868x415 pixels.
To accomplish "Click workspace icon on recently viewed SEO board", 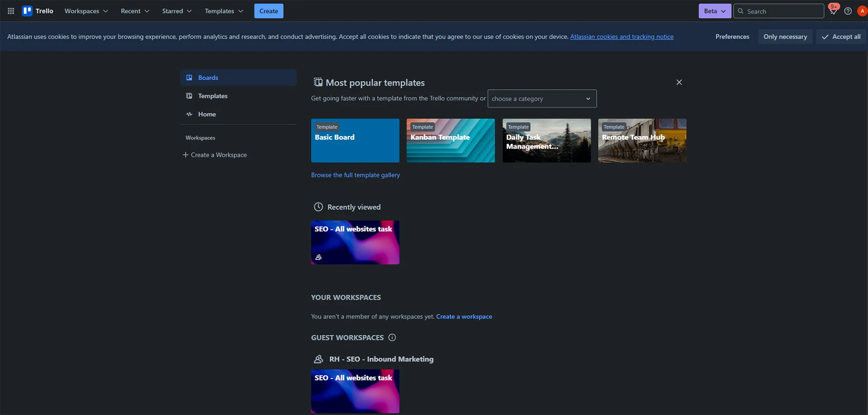I will (319, 257).
